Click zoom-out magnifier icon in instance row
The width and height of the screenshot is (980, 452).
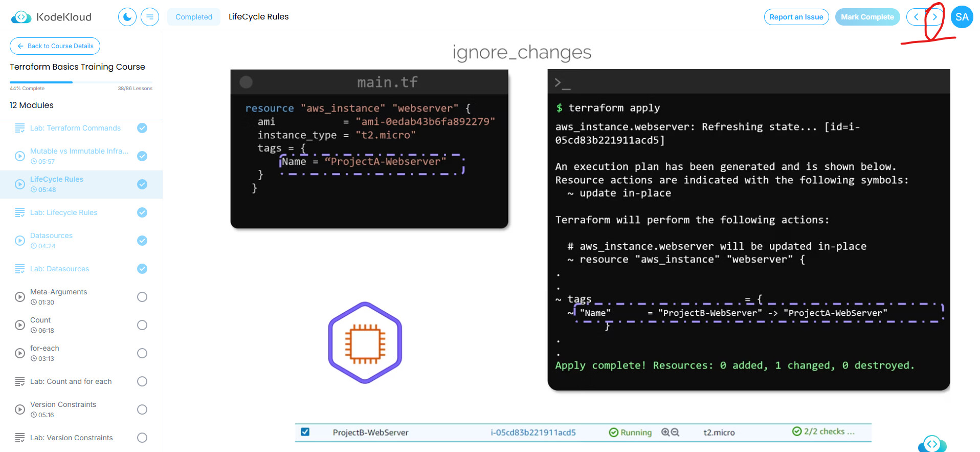pos(675,432)
